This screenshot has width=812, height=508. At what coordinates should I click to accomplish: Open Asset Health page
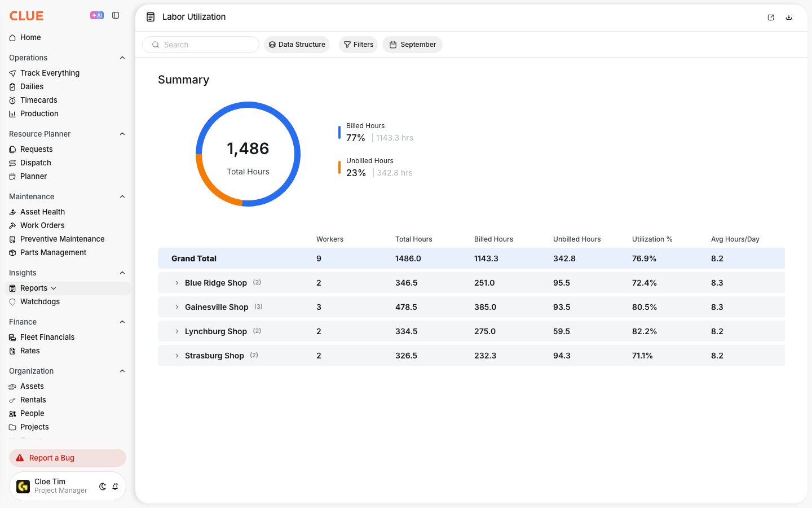[42, 212]
